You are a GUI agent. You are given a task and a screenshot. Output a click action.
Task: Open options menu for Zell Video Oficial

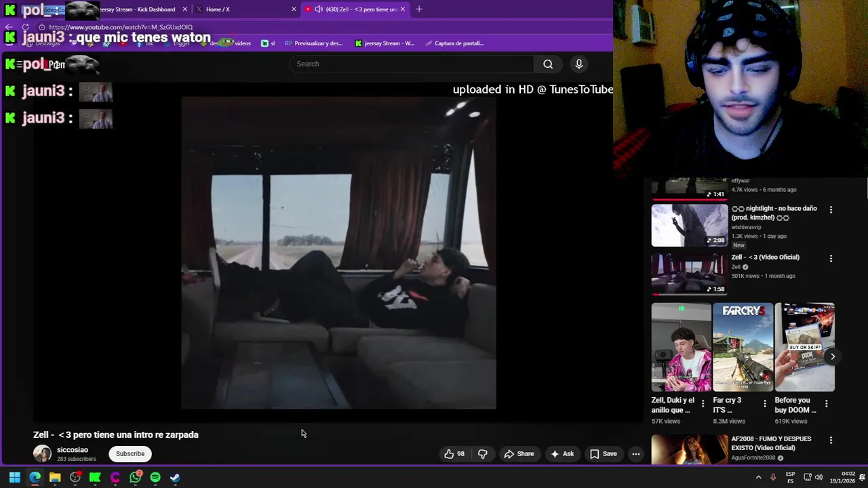831,258
